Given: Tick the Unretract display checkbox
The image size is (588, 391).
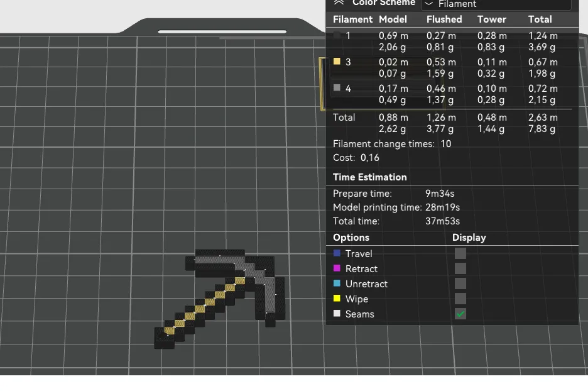Looking at the screenshot, I should coord(460,284).
